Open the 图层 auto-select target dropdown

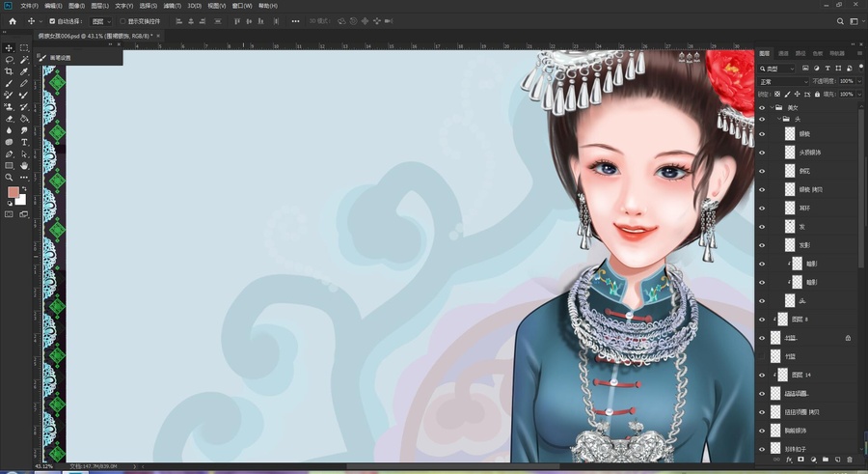pos(101,21)
